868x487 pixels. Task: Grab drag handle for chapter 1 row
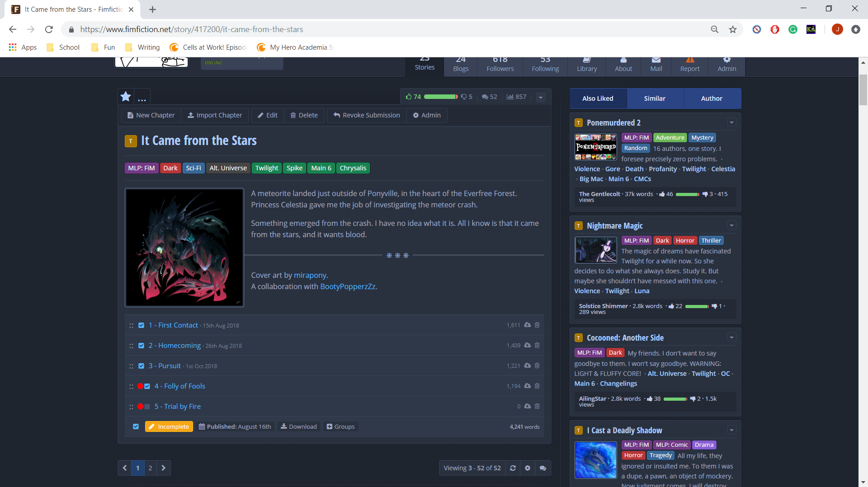[x=131, y=325]
